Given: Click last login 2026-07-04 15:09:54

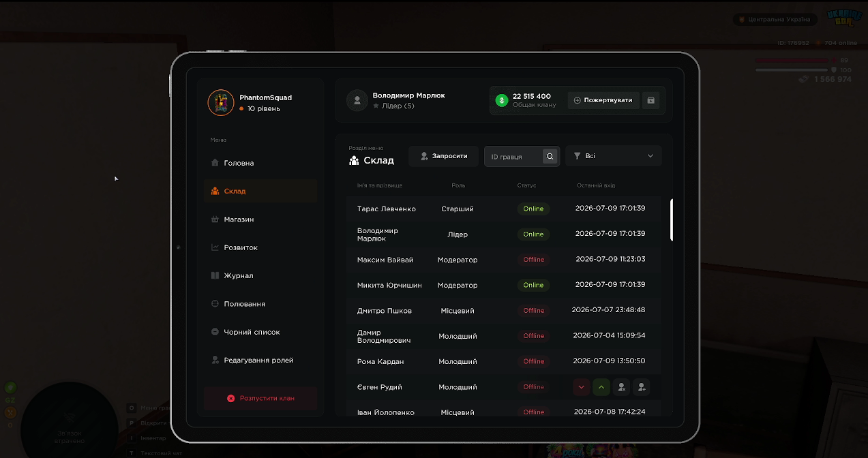Looking at the screenshot, I should 609,335.
